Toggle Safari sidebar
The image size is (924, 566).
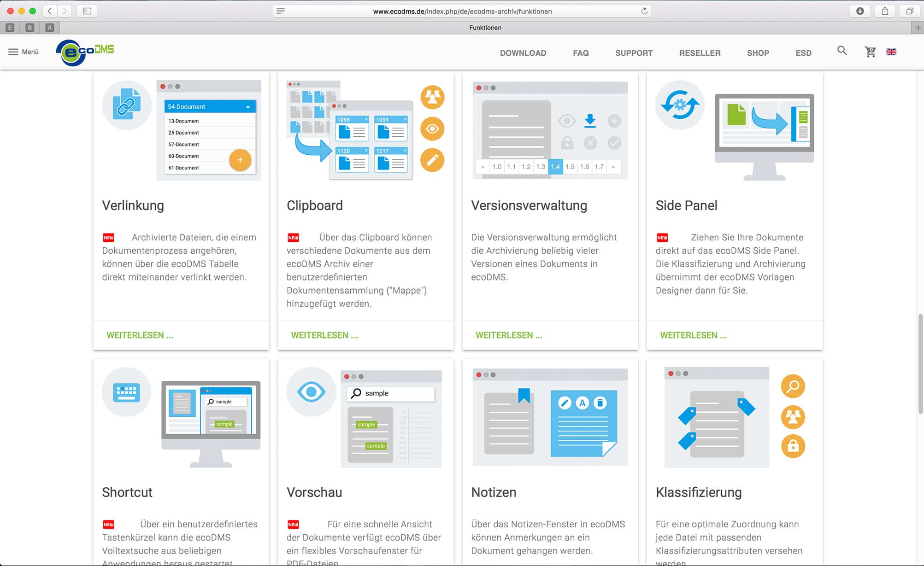[x=87, y=11]
